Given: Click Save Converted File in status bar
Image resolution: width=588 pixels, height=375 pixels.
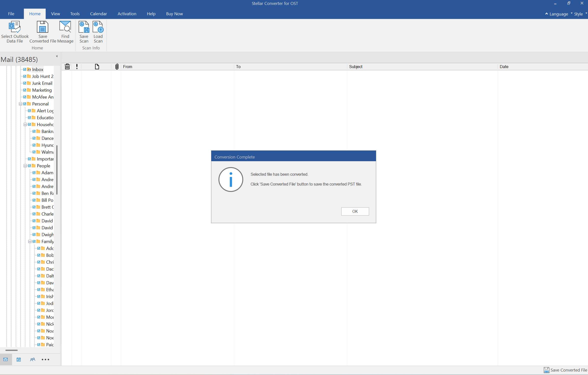Looking at the screenshot, I should (565, 370).
